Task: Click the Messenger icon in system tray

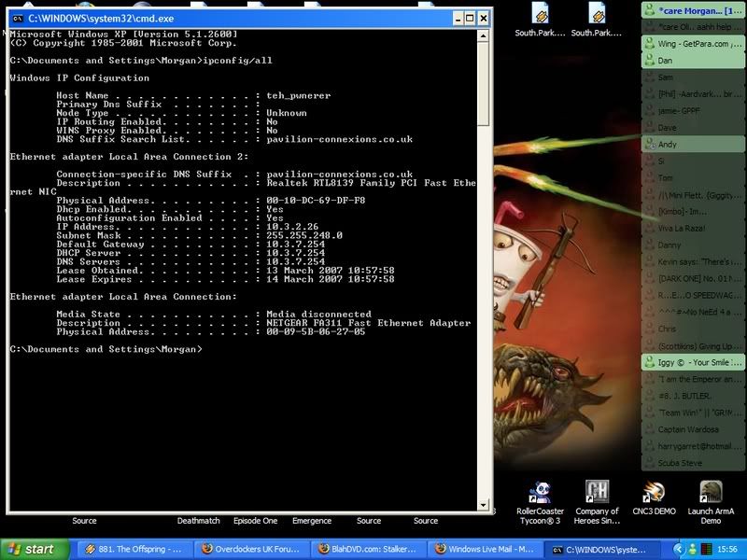Action: coord(692,549)
